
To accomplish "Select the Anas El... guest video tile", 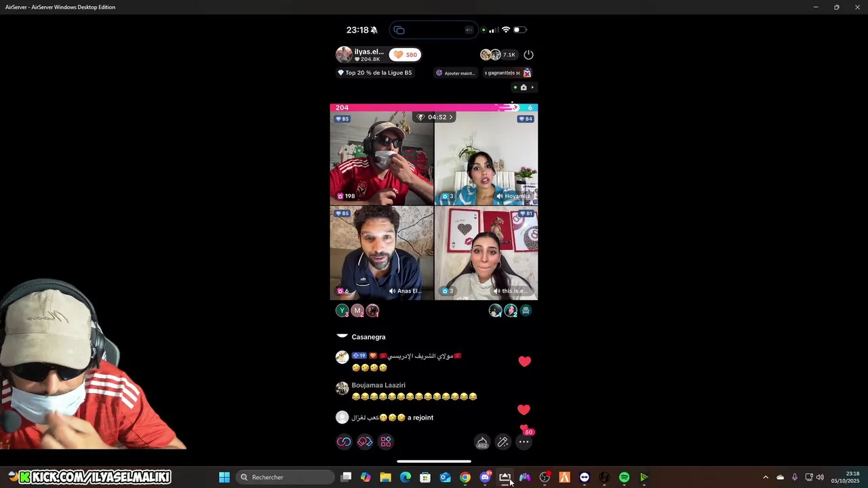I will [382, 253].
